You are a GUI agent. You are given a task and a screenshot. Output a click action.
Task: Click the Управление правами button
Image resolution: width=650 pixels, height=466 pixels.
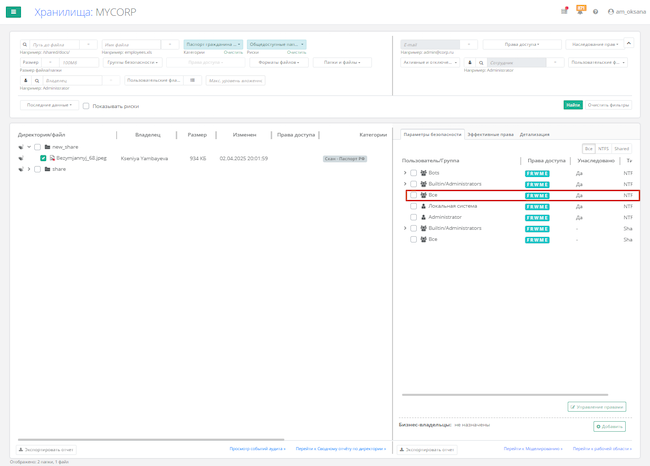tap(597, 407)
